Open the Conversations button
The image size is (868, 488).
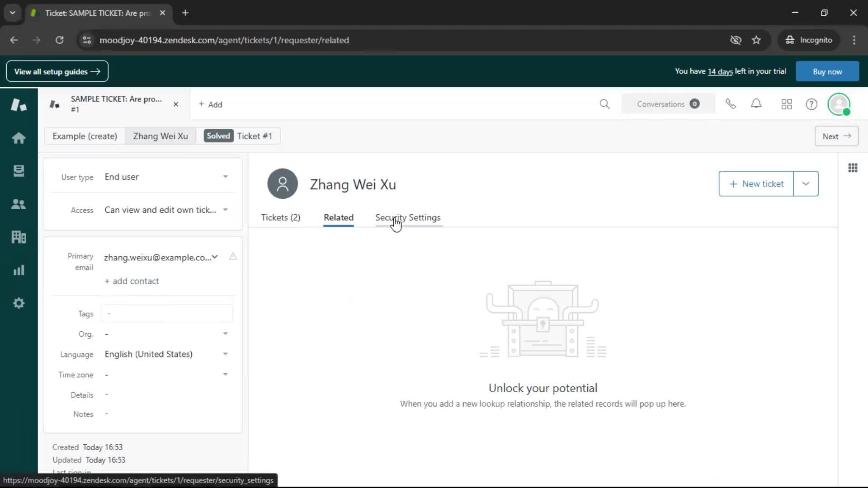(668, 104)
